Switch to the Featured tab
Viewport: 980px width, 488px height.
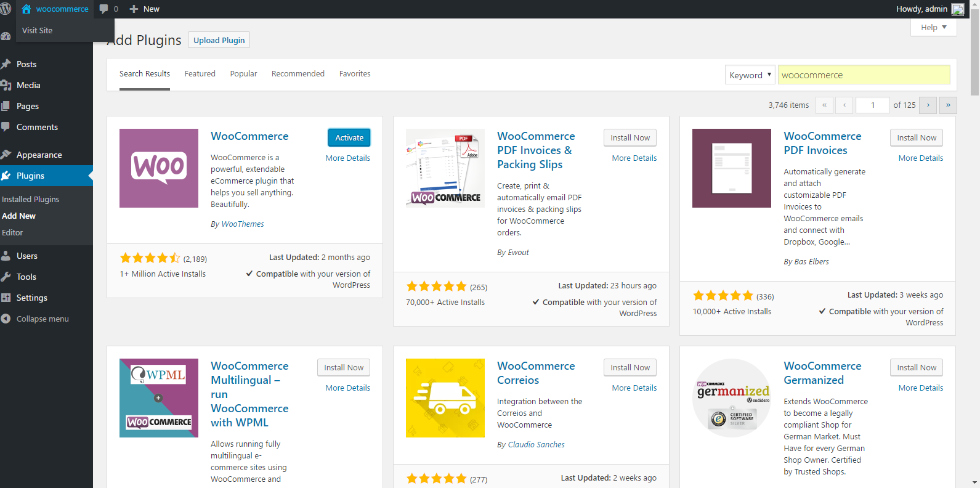(x=200, y=74)
